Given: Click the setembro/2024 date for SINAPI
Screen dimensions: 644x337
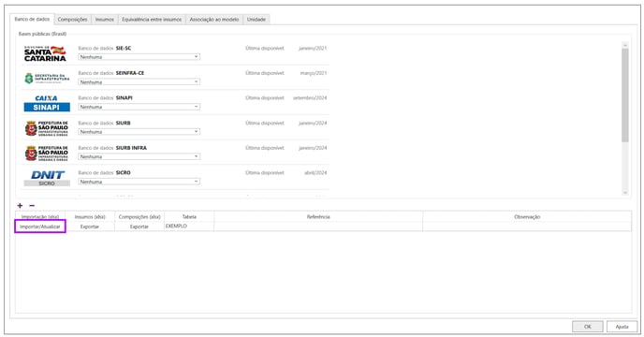Looking at the screenshot, I should (310, 97).
